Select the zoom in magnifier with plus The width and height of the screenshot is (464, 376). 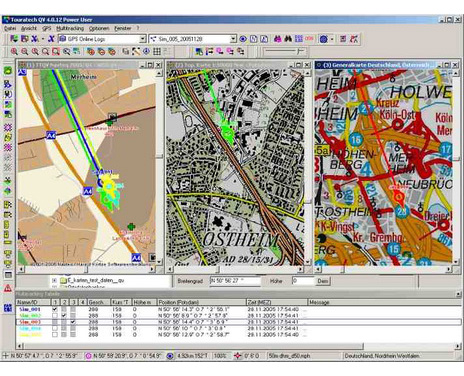(14, 51)
